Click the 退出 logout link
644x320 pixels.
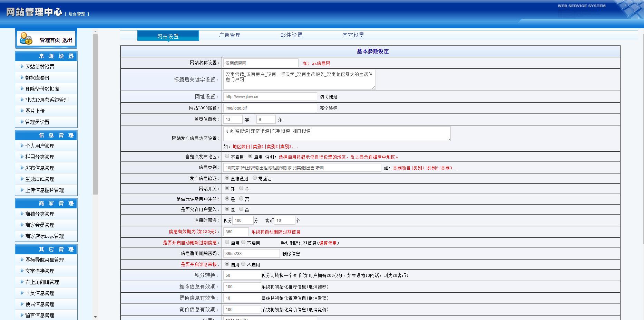point(67,40)
